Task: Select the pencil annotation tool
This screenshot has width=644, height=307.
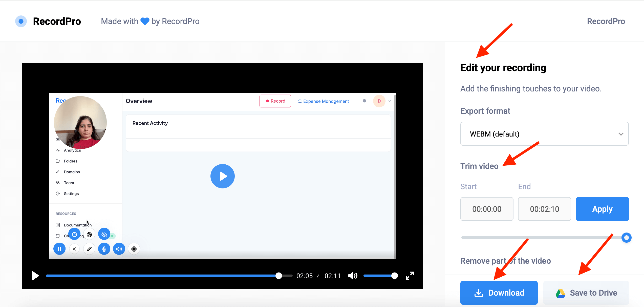Action: click(89, 249)
